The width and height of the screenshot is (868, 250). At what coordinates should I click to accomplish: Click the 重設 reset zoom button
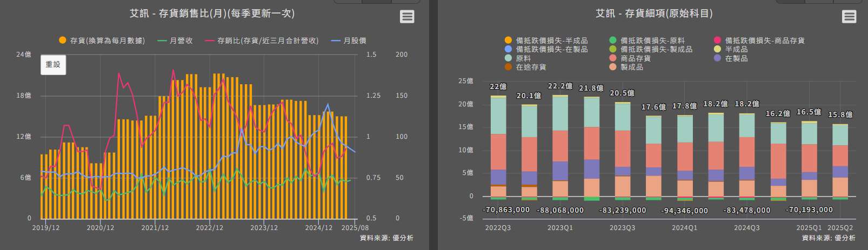[x=53, y=65]
